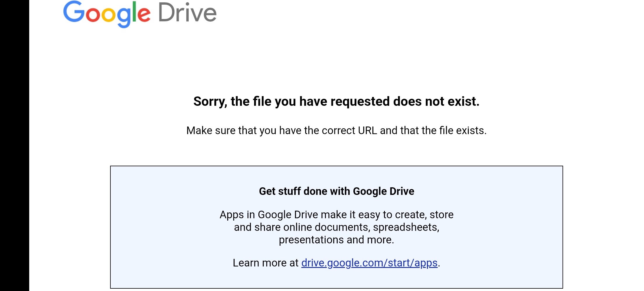Click the blue 'G' letter in the Google logo
Screen dimensions: 644x291
(74, 12)
